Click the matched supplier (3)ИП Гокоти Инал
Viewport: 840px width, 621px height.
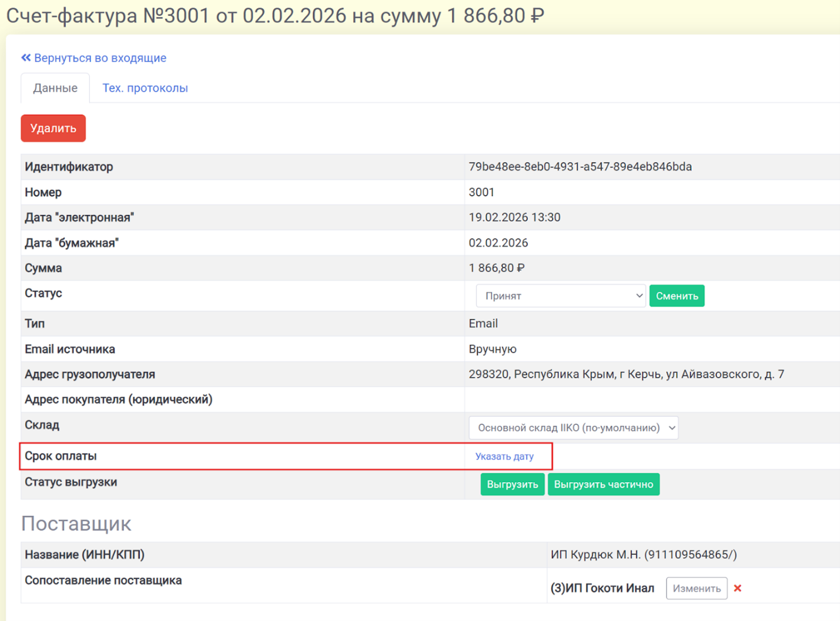602,588
